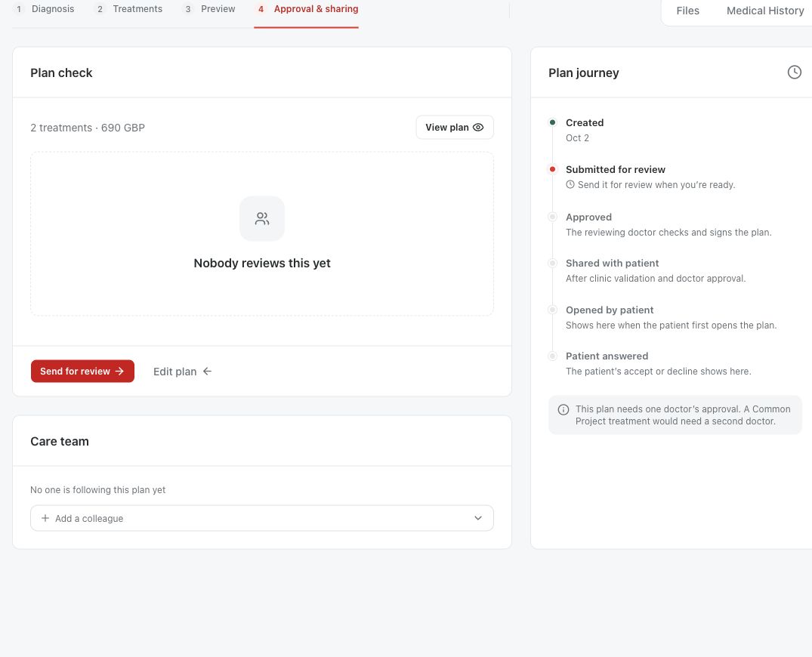
Task: Click the plus icon in Add a colleague
Action: pyautogui.click(x=45, y=518)
